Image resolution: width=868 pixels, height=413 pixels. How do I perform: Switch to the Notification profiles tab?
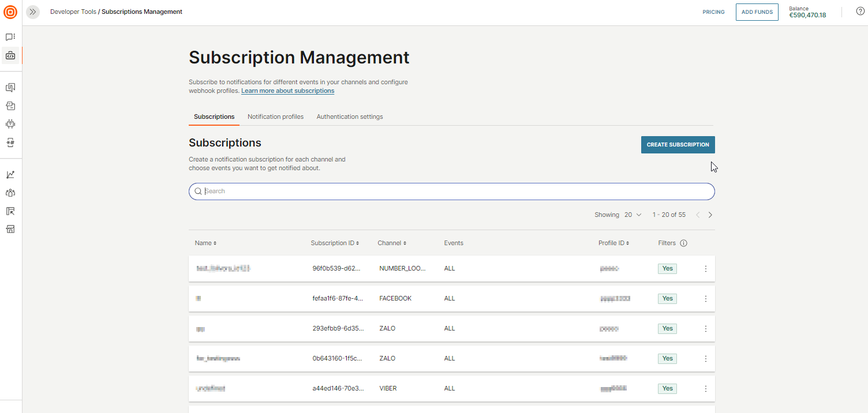(x=275, y=117)
